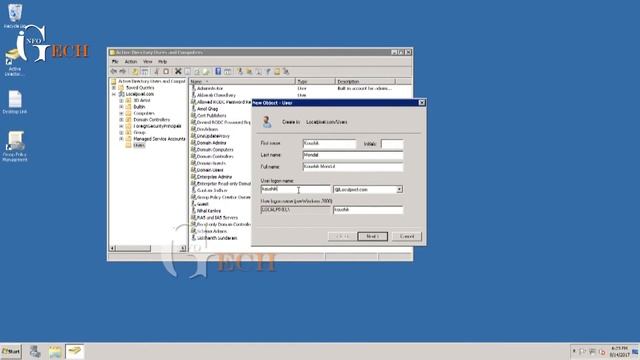Click Cancel in the New Object dialog

click(x=407, y=236)
